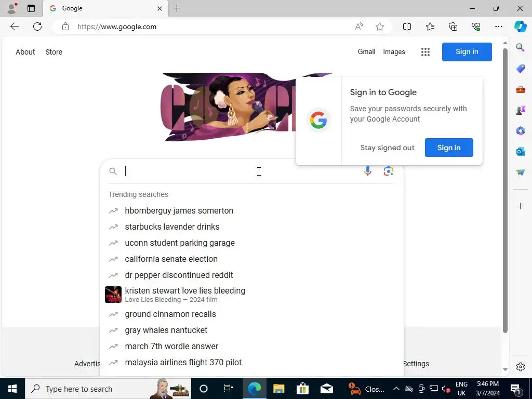Open Mail app from taskbar

click(326, 389)
